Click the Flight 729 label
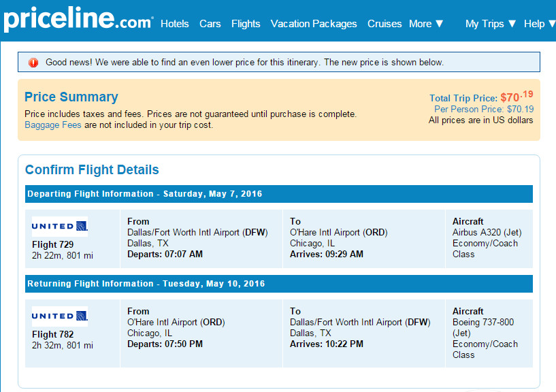This screenshot has height=392, width=556. (x=52, y=244)
